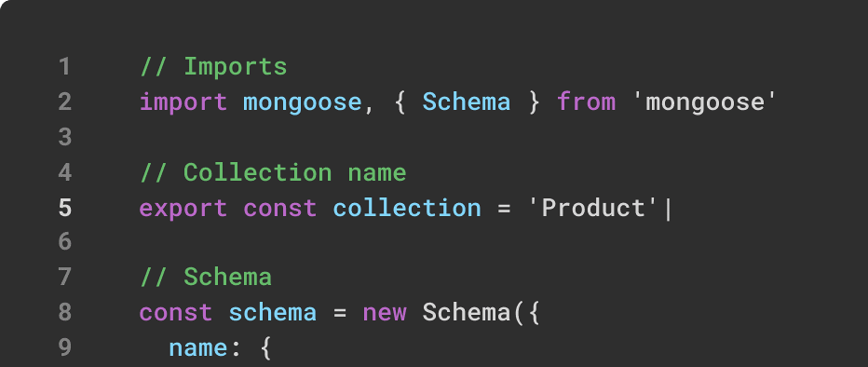Click the 'import' keyword on line 2
Viewport: 868px width, 367px height.
(x=183, y=102)
